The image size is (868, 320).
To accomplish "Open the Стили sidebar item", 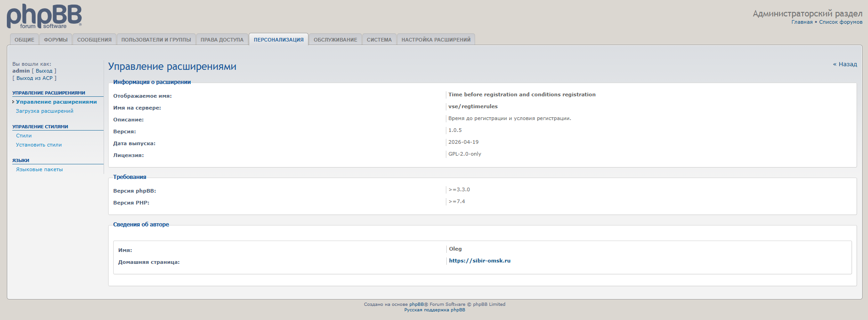I will tap(24, 136).
